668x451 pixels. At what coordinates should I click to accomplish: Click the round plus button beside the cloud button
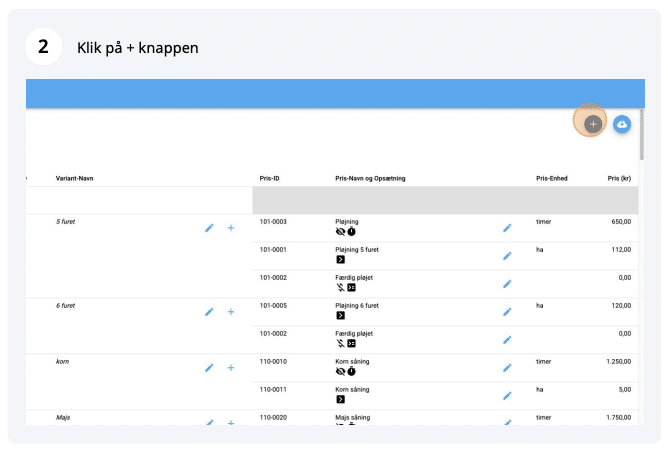pyautogui.click(x=593, y=124)
